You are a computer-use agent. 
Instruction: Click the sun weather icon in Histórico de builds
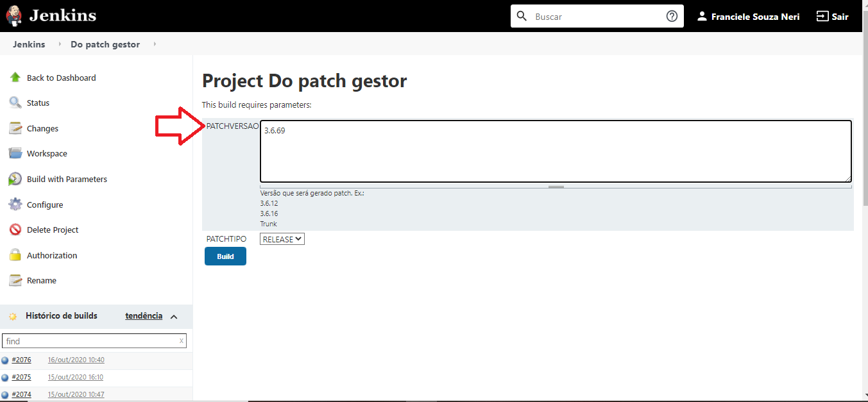pos(13,317)
